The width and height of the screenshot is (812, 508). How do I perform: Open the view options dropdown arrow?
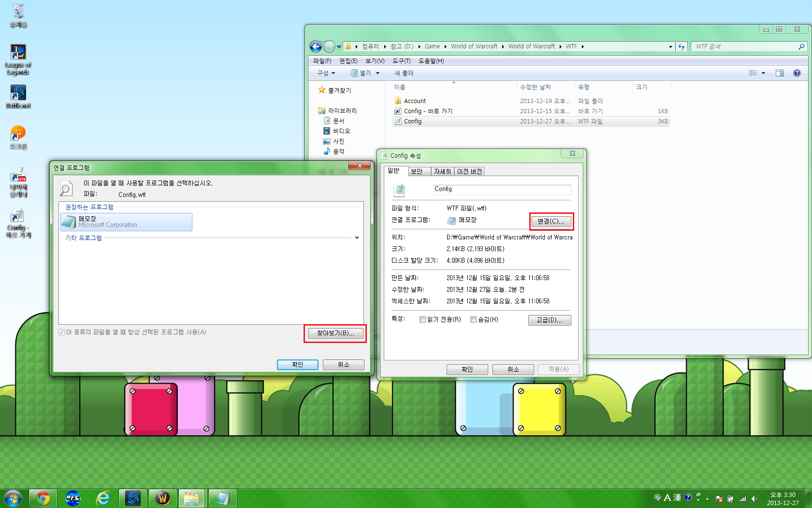point(764,73)
